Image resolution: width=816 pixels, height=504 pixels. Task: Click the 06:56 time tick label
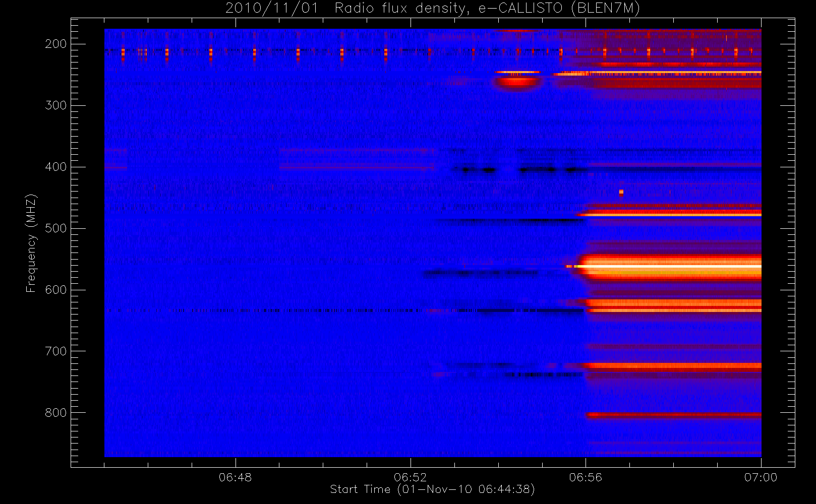pyautogui.click(x=586, y=477)
